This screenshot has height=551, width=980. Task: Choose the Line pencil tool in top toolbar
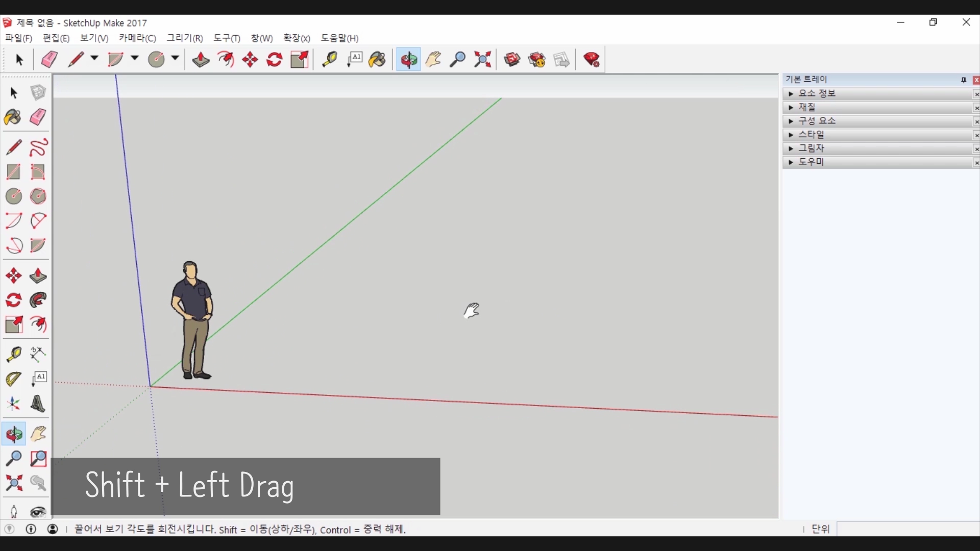point(76,60)
